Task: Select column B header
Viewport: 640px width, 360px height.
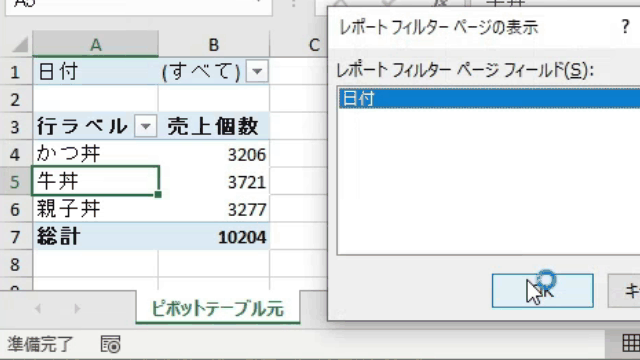Action: 214,44
